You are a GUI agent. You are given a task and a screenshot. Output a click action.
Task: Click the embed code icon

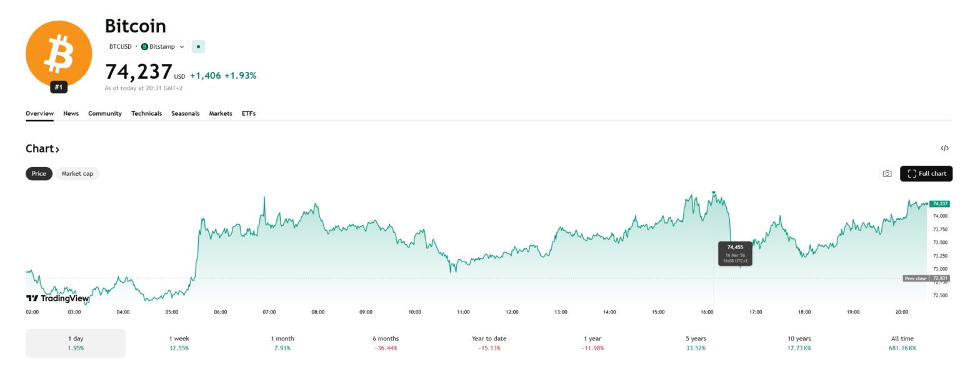[944, 148]
